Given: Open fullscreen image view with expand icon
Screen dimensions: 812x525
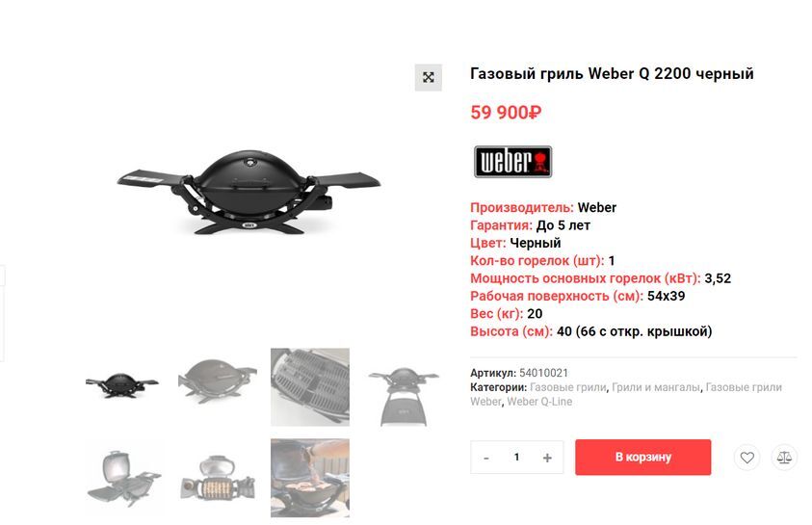Looking at the screenshot, I should 428,78.
